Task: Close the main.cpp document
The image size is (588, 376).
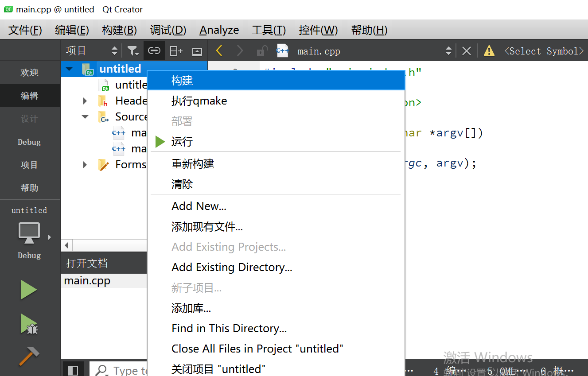Action: pyautogui.click(x=466, y=51)
